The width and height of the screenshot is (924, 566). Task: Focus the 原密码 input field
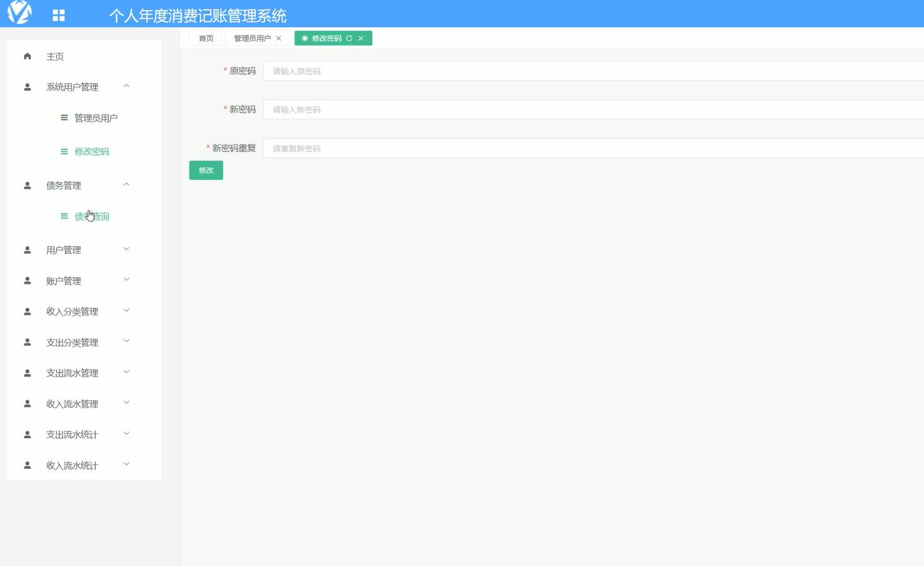tap(593, 71)
